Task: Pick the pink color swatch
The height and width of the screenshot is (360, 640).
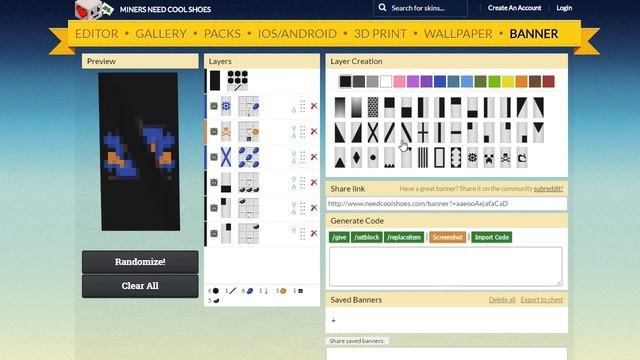Action: pyautogui.click(x=399, y=82)
